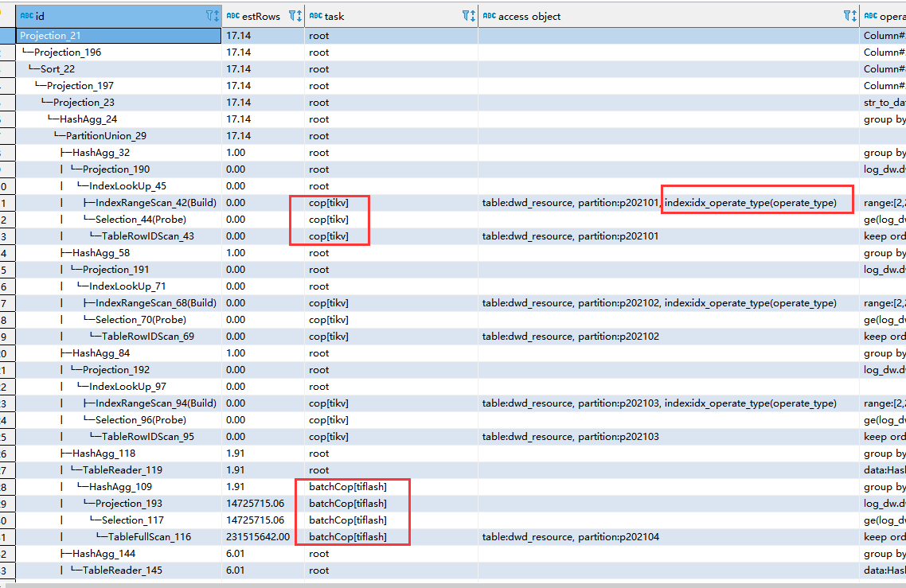Screen dimensions: 906x588
Task: Select the id column header label
Action: [x=40, y=16]
